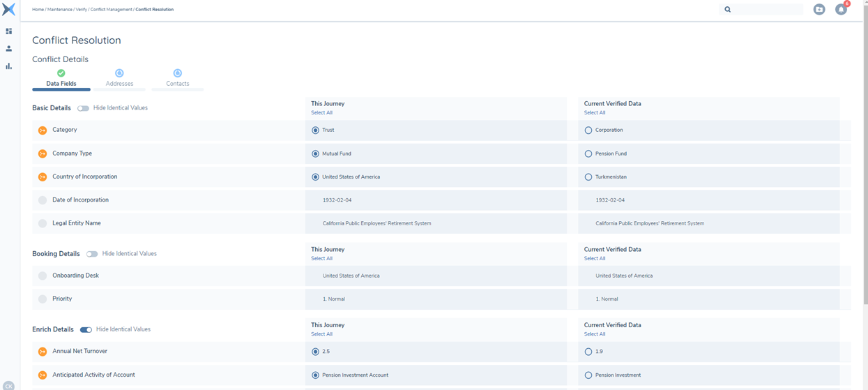This screenshot has height=390, width=868.
Task: Click the grey icon beside Onboarding Desk
Action: tap(43, 276)
